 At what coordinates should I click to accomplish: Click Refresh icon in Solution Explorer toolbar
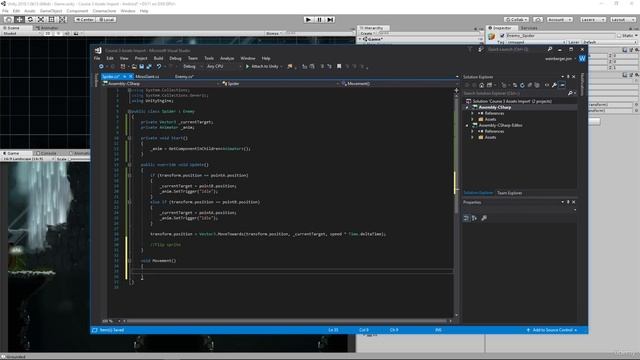(522, 85)
